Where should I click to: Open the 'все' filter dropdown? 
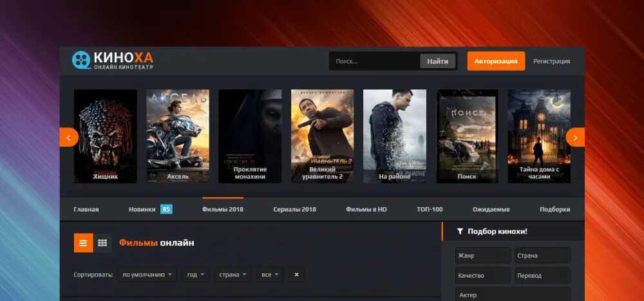coord(270,275)
